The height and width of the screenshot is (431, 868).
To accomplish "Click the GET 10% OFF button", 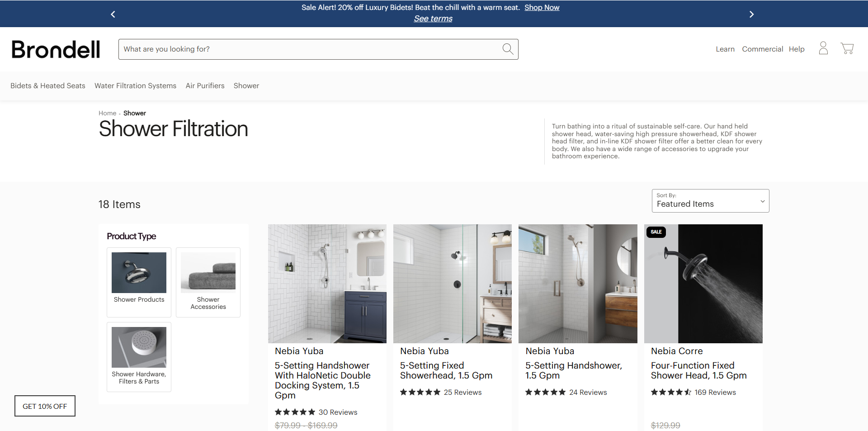I will point(45,406).
